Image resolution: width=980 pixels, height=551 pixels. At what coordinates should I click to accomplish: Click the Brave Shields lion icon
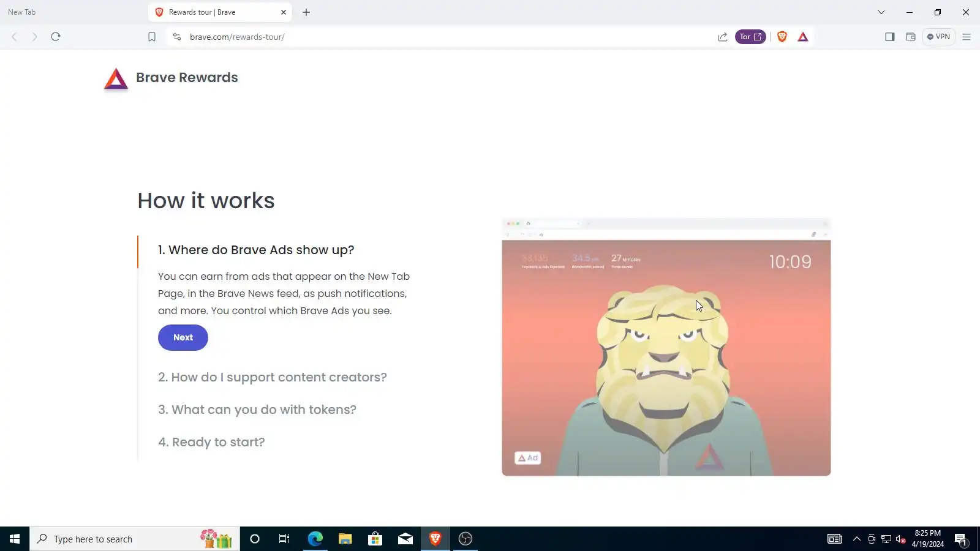pyautogui.click(x=782, y=37)
